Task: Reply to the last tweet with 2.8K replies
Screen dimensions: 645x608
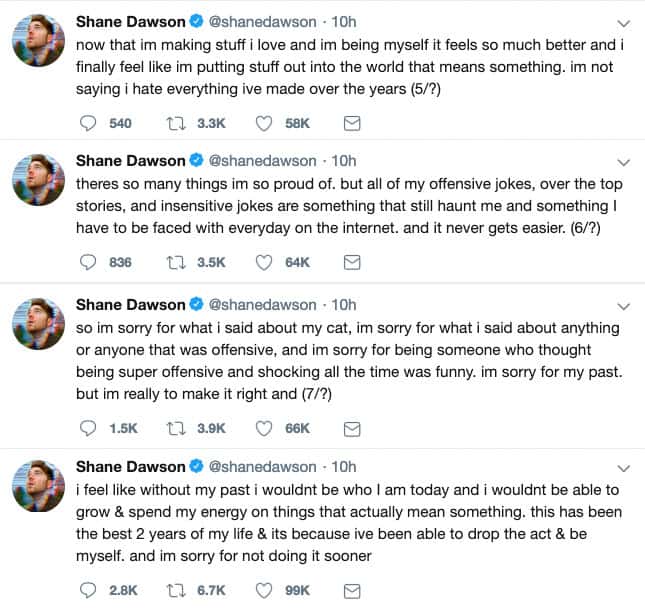Action: (x=88, y=591)
